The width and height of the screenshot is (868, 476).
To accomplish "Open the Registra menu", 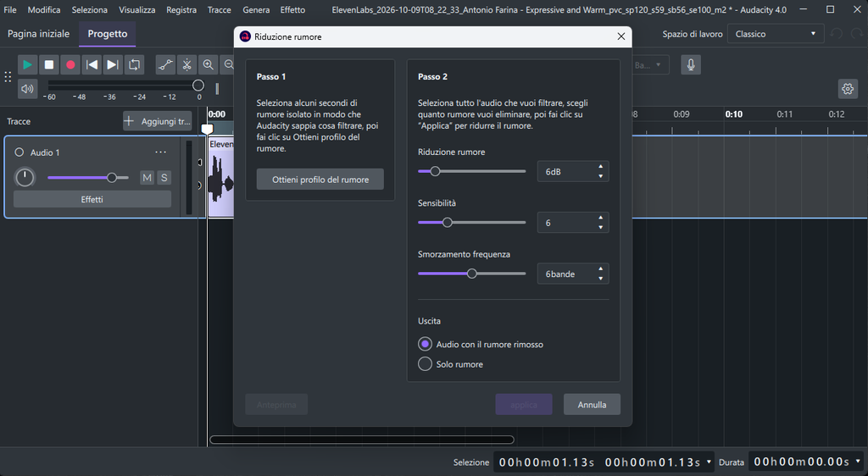I will pyautogui.click(x=181, y=9).
